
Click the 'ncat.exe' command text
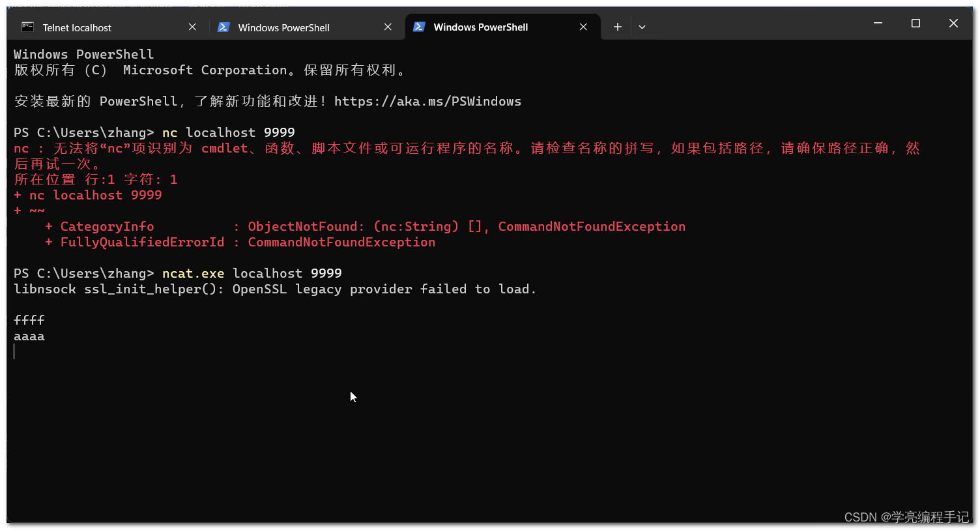coord(193,273)
